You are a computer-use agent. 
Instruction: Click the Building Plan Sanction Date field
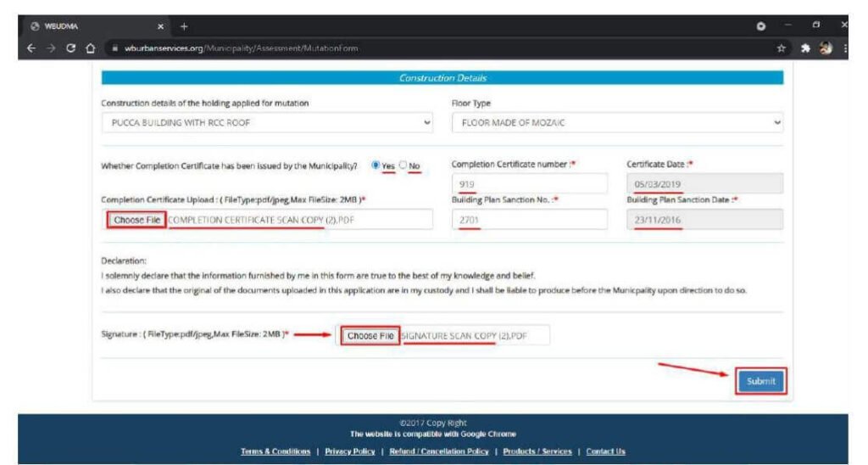(704, 220)
